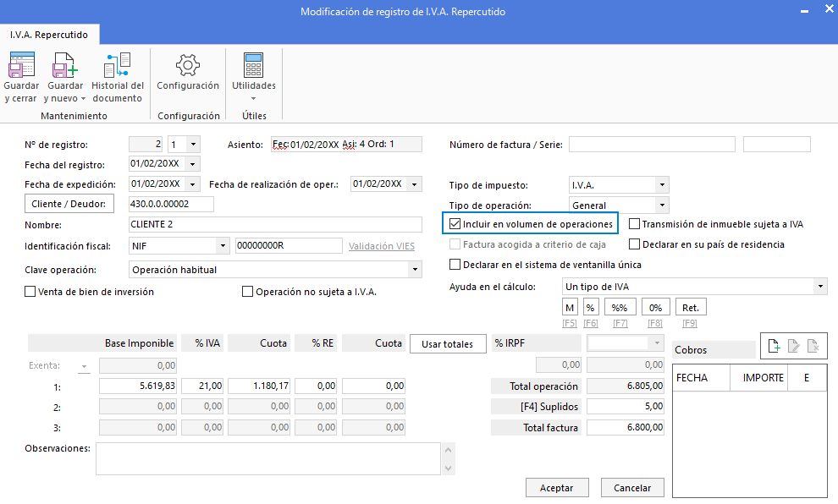Click % calculation button [F6]
This screenshot has width=838, height=504.
coord(591,308)
